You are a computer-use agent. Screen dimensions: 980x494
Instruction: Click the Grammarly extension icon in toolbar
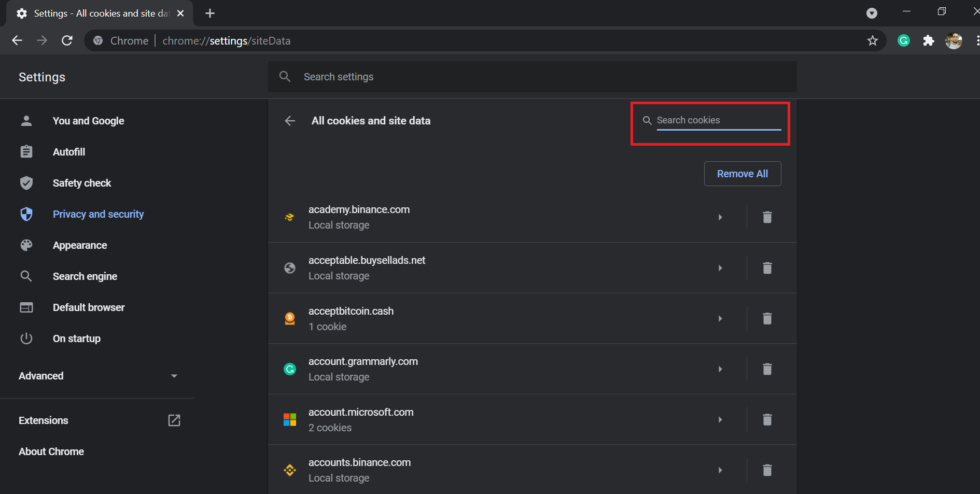(x=904, y=40)
